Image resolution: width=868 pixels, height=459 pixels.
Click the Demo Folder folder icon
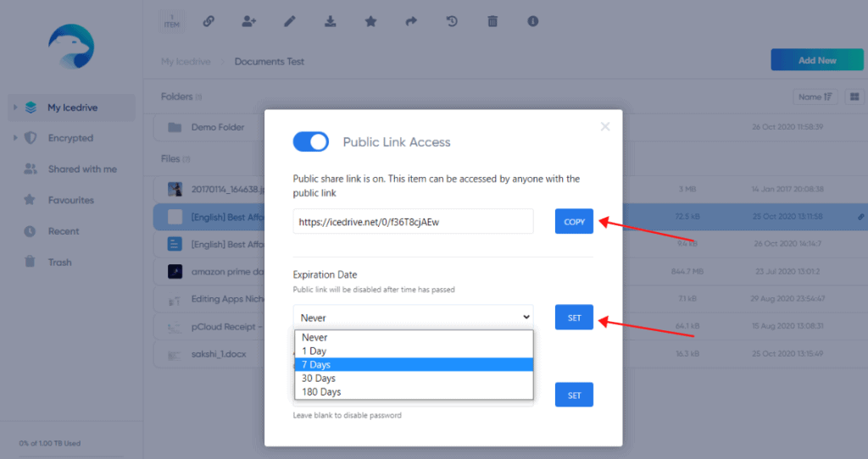point(175,127)
